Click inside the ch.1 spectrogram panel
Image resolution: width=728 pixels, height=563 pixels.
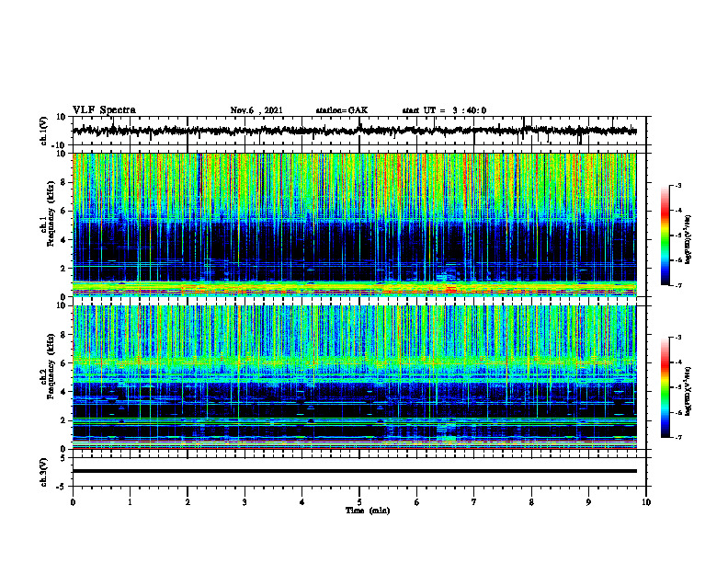click(x=355, y=224)
